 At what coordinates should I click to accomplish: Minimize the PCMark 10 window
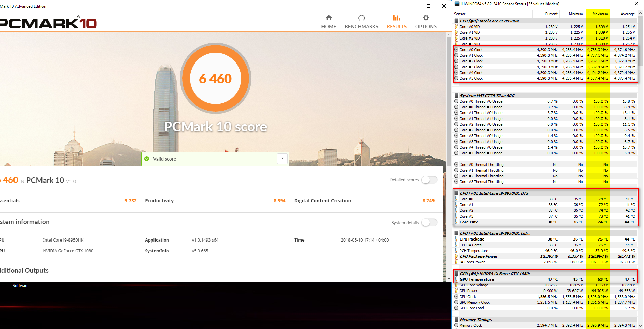pos(413,6)
